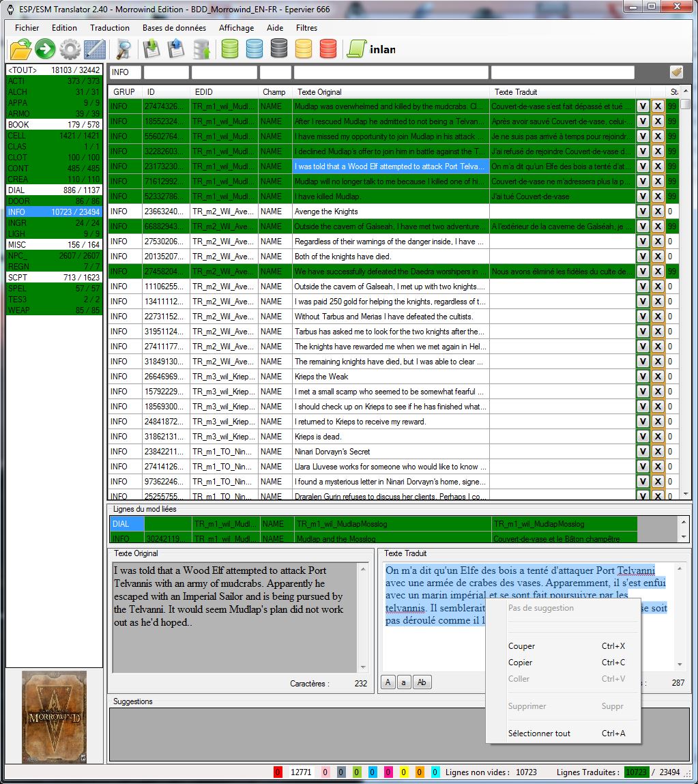The height and width of the screenshot is (784, 698).
Task: Click the green database toolbar icon
Action: click(230, 50)
